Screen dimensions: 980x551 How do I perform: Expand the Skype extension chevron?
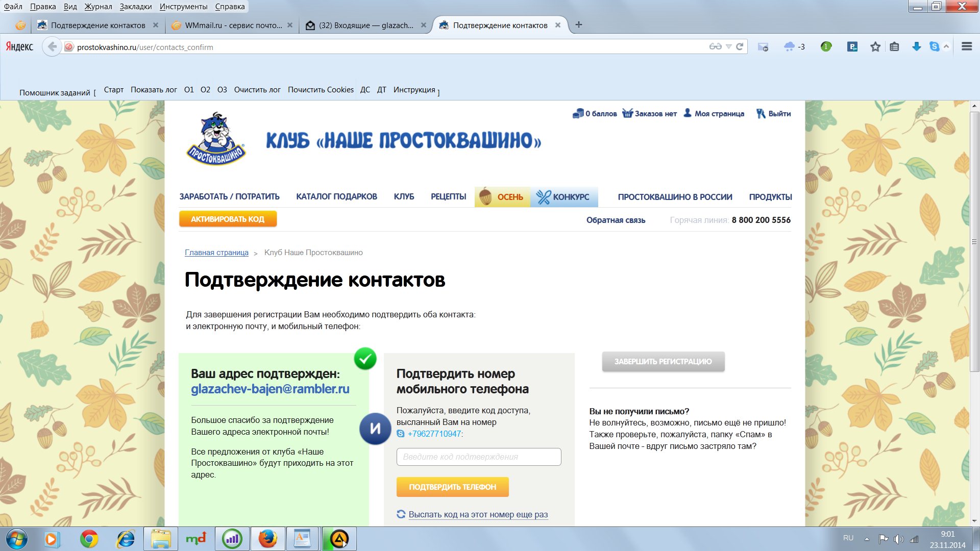click(946, 46)
